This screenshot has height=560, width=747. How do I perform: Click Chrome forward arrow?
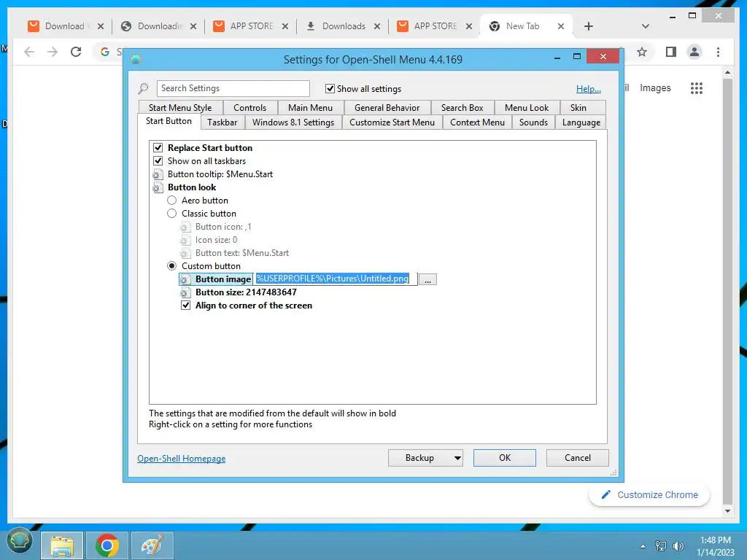pyautogui.click(x=53, y=52)
